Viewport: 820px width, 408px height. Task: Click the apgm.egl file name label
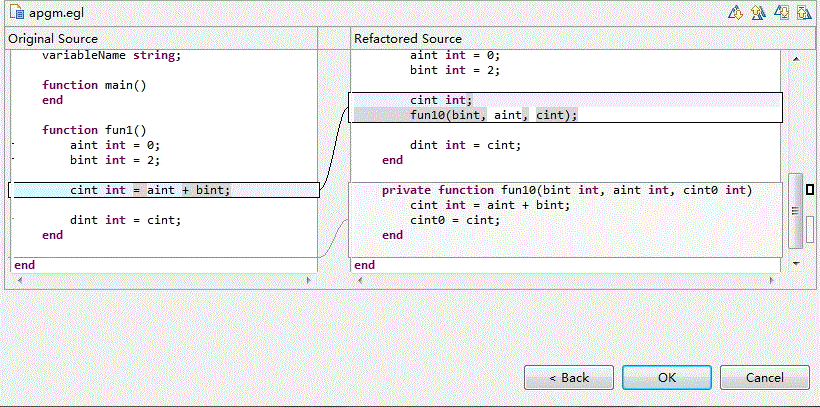click(x=56, y=13)
